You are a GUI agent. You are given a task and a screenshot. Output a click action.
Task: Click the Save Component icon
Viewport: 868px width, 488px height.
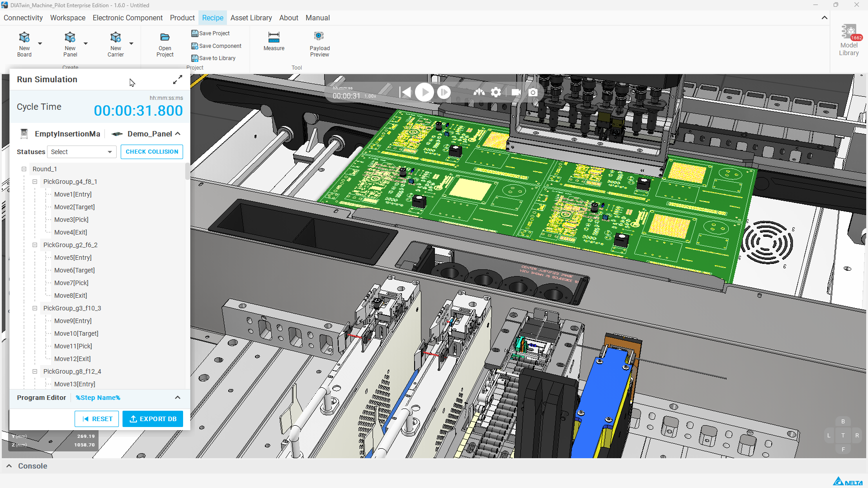pyautogui.click(x=195, y=46)
